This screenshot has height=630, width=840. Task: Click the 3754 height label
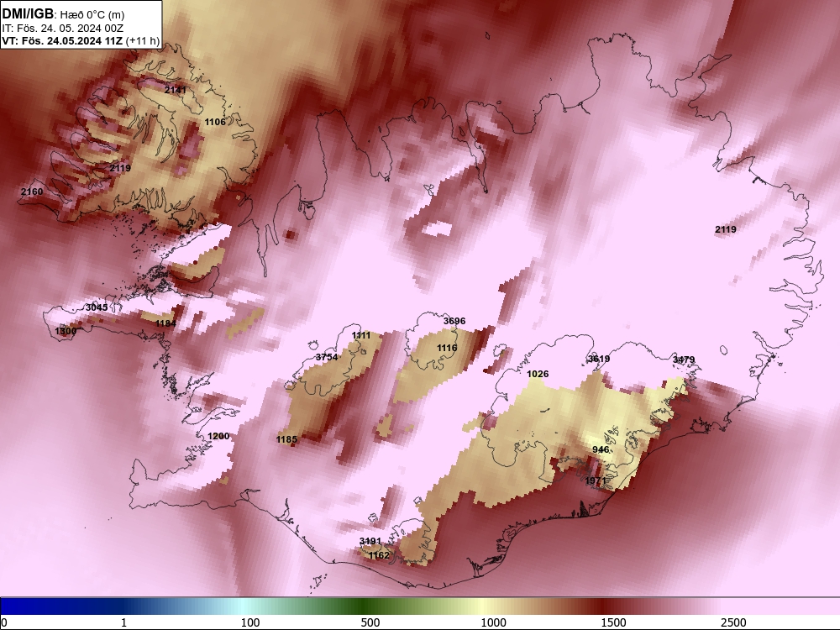coord(327,357)
